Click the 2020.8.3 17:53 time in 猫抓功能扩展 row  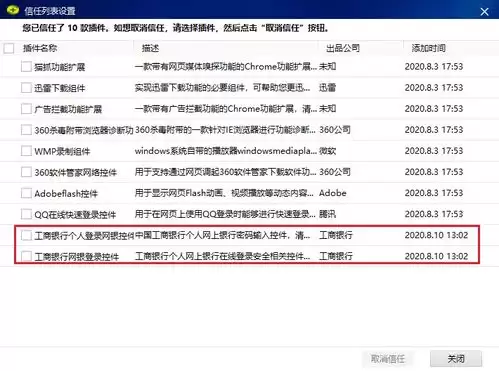tap(434, 67)
